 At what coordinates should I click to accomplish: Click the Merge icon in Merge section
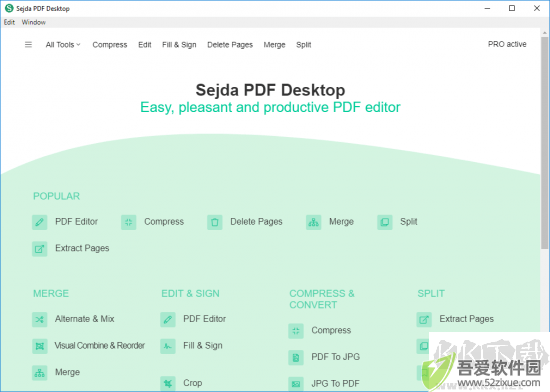click(40, 373)
